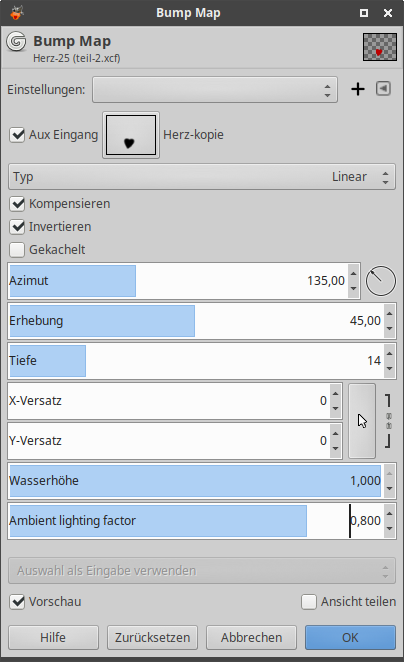Viewport: 404px width, 662px height.
Task: Open the presets menu arrow icon
Action: click(x=383, y=89)
